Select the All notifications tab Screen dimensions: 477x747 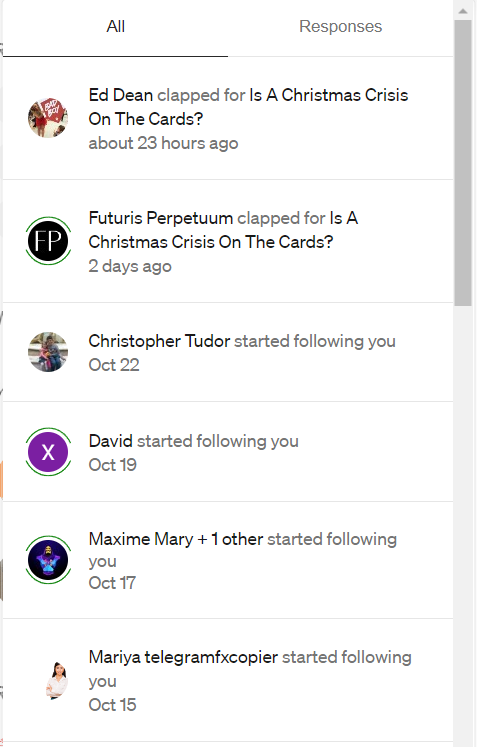(x=115, y=27)
